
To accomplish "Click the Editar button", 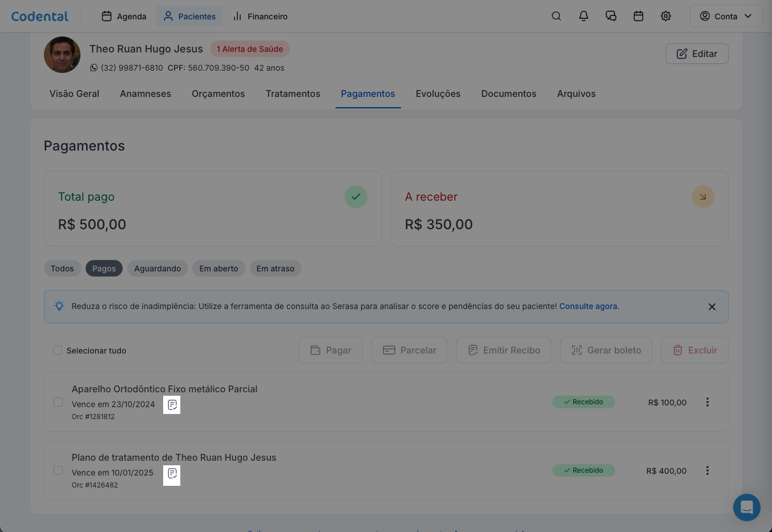I will click(697, 54).
